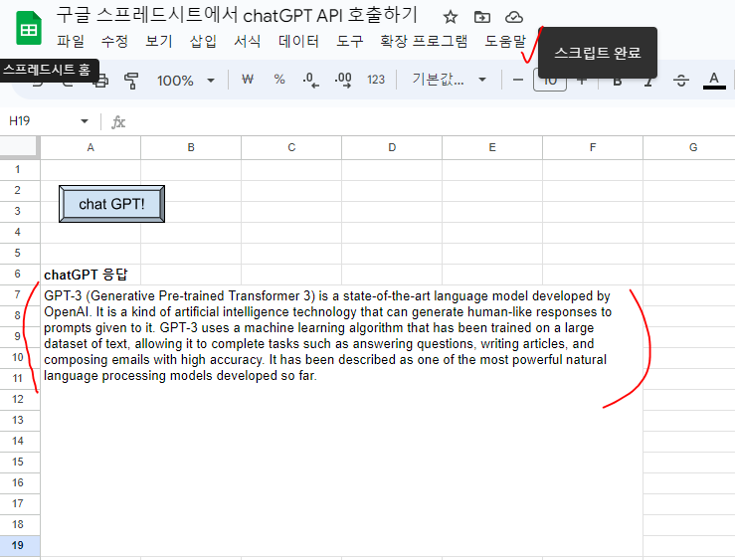Open the 확장 프로그램 menu
735x560 pixels.
pos(424,41)
